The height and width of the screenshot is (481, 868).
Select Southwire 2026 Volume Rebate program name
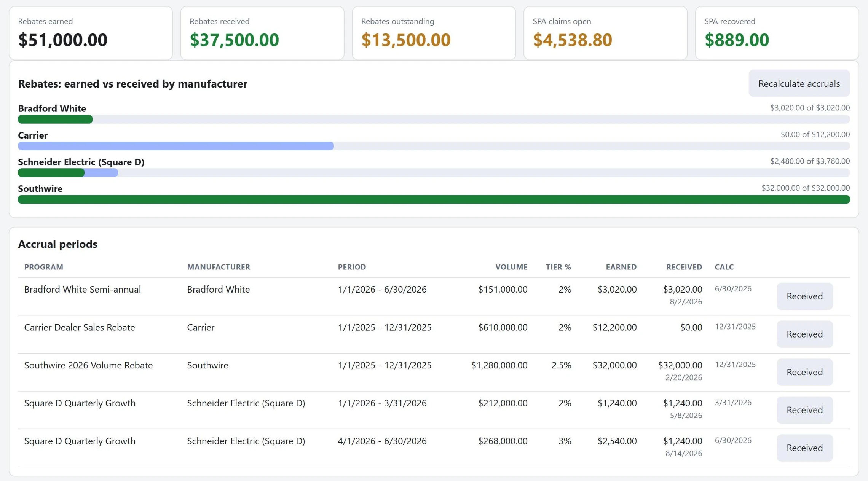click(88, 365)
